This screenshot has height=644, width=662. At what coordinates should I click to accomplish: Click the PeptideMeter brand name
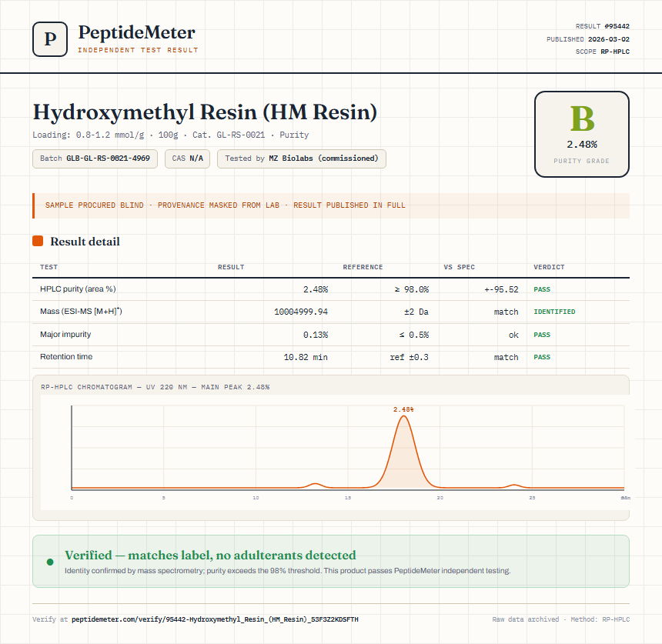point(136,33)
